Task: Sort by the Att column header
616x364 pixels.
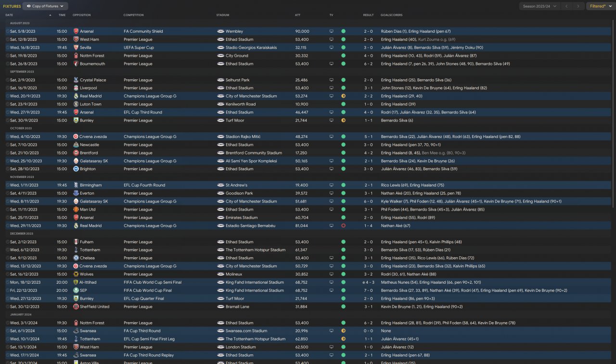Action: pyautogui.click(x=297, y=15)
